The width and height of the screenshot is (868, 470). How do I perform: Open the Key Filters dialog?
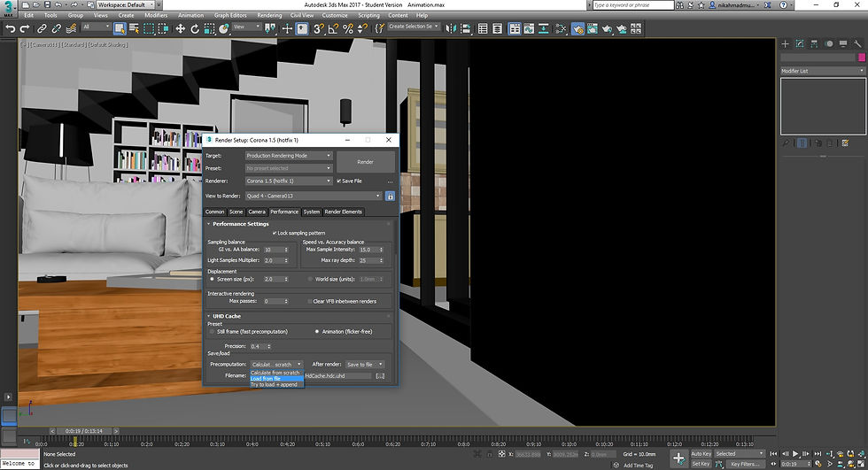pyautogui.click(x=745, y=464)
